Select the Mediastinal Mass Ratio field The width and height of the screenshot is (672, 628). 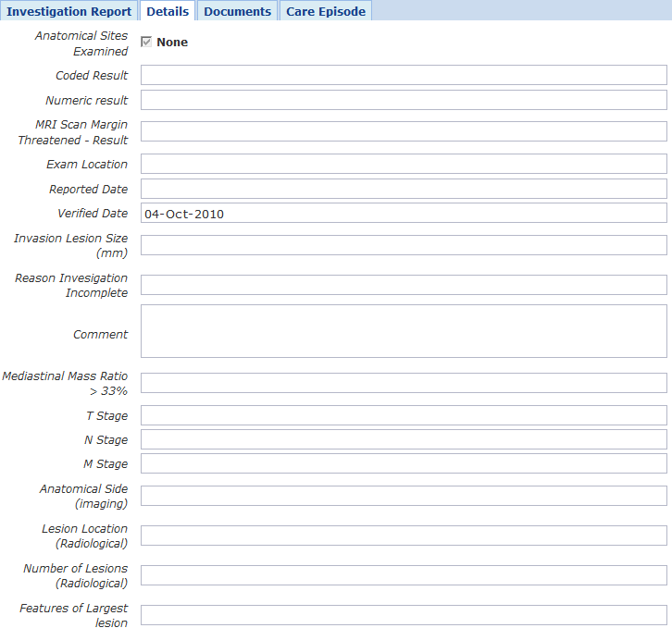[404, 383]
